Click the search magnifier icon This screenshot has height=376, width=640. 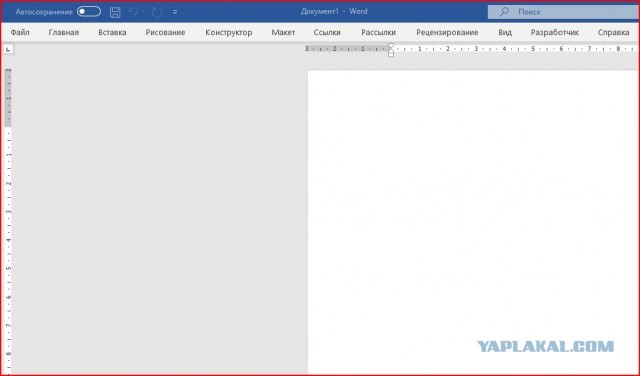(x=504, y=12)
